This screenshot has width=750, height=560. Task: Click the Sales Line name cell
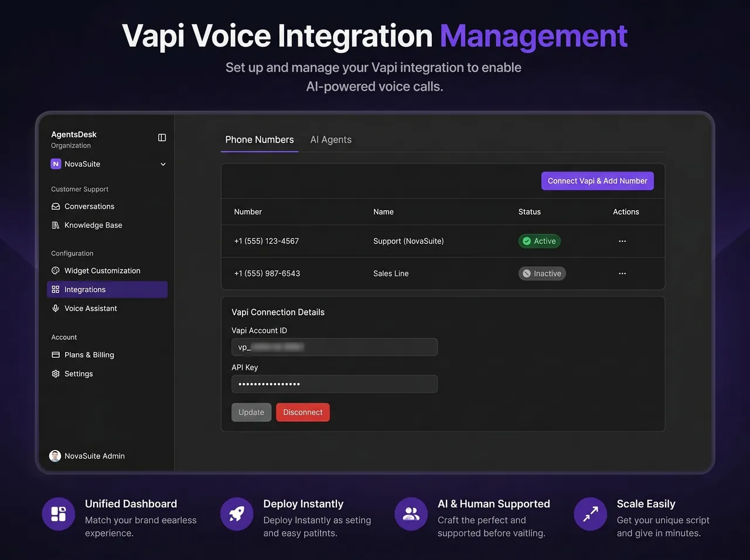(x=391, y=274)
